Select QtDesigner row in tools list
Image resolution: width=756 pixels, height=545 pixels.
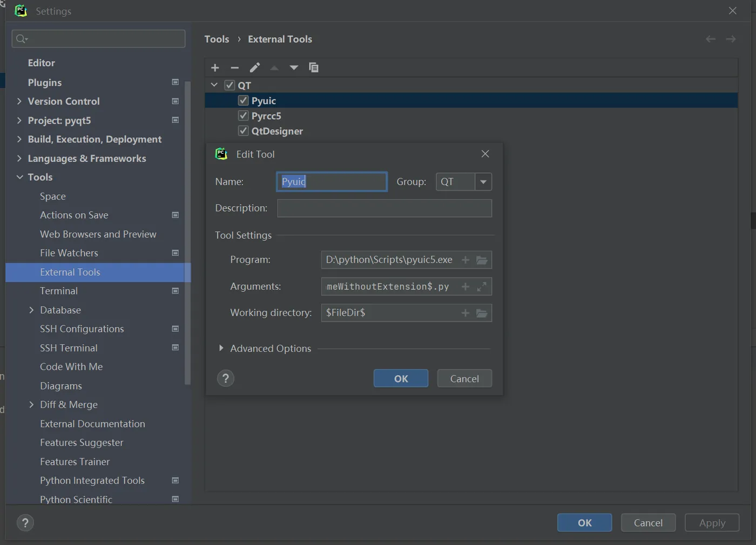tap(471, 131)
